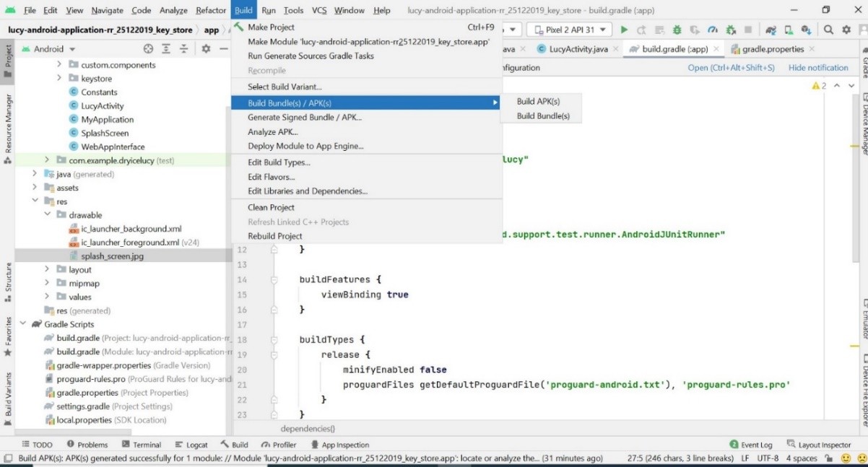Expand the custom.components folder
Screen dimensions: 868x467
60,65
